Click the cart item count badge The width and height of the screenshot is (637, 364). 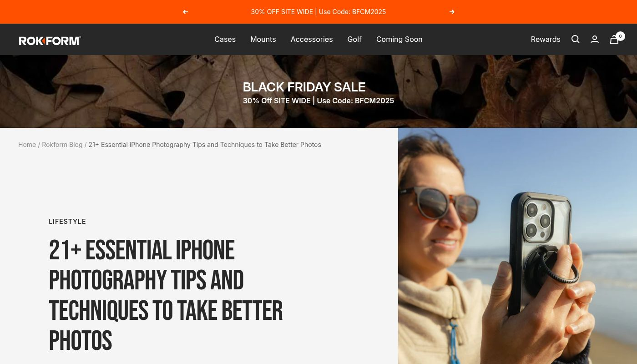[x=620, y=36]
